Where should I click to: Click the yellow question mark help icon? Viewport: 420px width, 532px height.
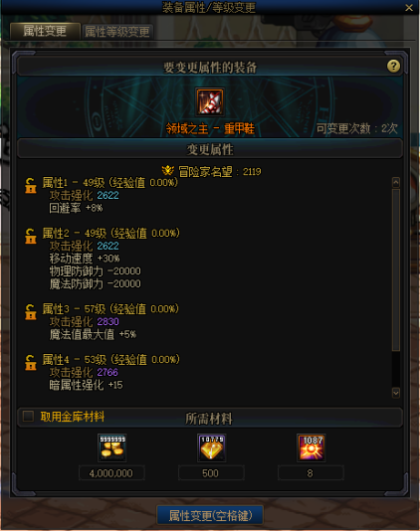pyautogui.click(x=393, y=67)
